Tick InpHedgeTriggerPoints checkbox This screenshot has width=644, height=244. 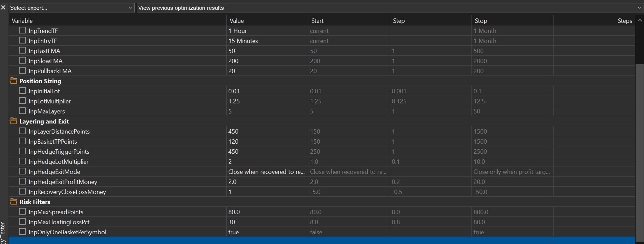coord(23,151)
